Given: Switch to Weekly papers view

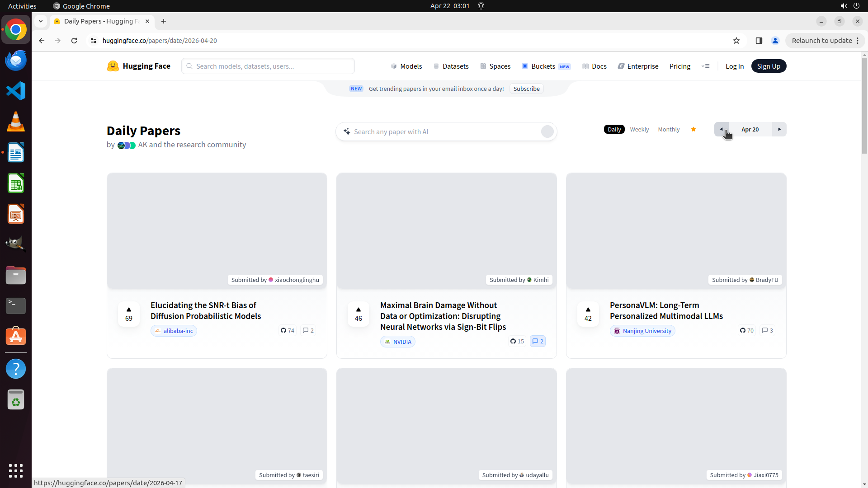Looking at the screenshot, I should click(x=639, y=129).
